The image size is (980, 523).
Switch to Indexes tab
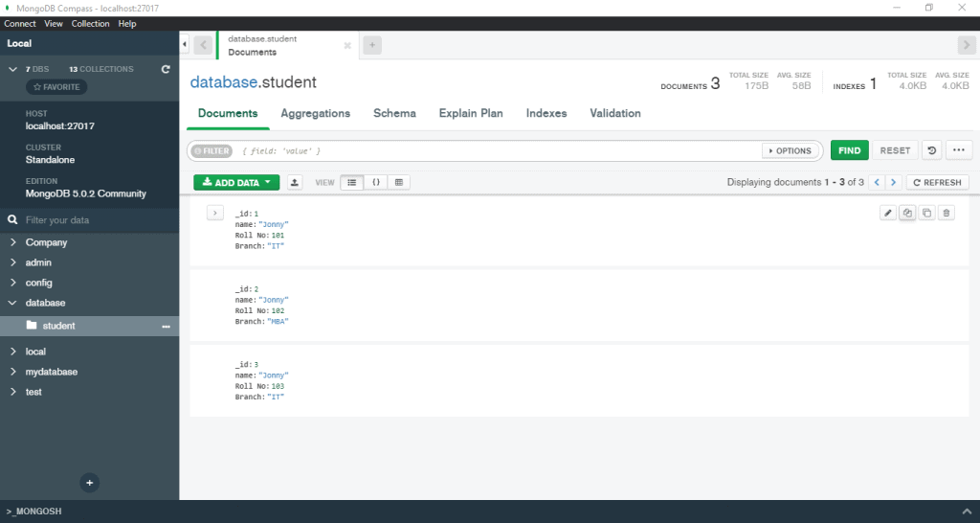point(546,113)
